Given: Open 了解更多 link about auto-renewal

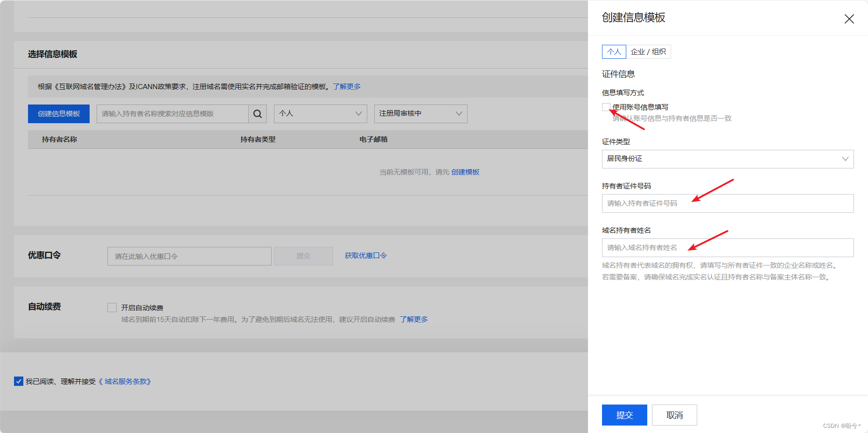Looking at the screenshot, I should click(x=414, y=320).
